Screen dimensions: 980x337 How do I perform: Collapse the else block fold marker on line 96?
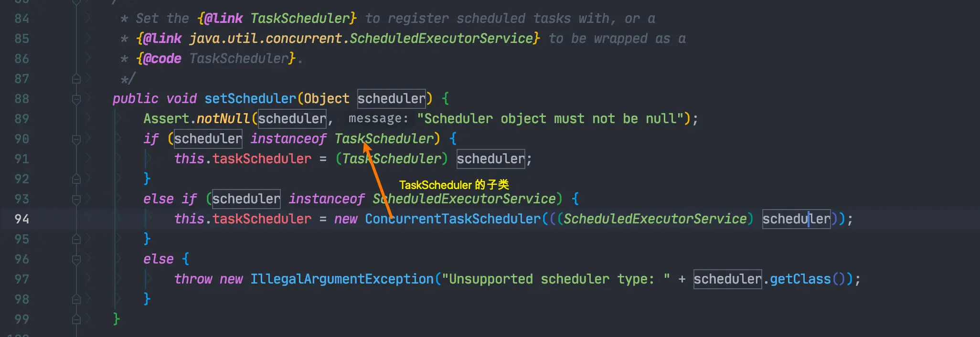point(76,260)
